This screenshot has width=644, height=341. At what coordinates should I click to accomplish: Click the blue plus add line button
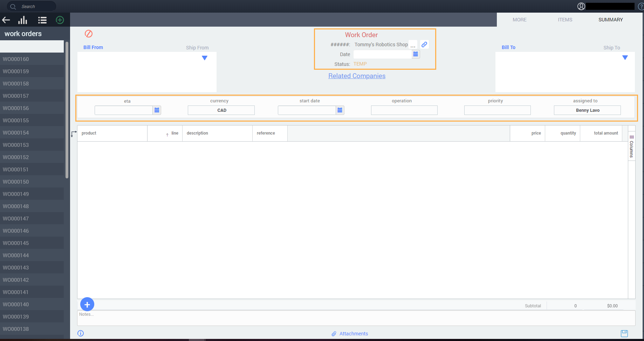pos(87,305)
